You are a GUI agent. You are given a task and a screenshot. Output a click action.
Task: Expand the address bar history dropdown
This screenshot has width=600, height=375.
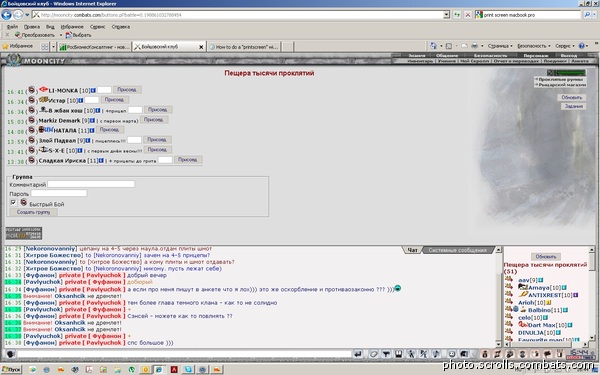pyautogui.click(x=447, y=15)
